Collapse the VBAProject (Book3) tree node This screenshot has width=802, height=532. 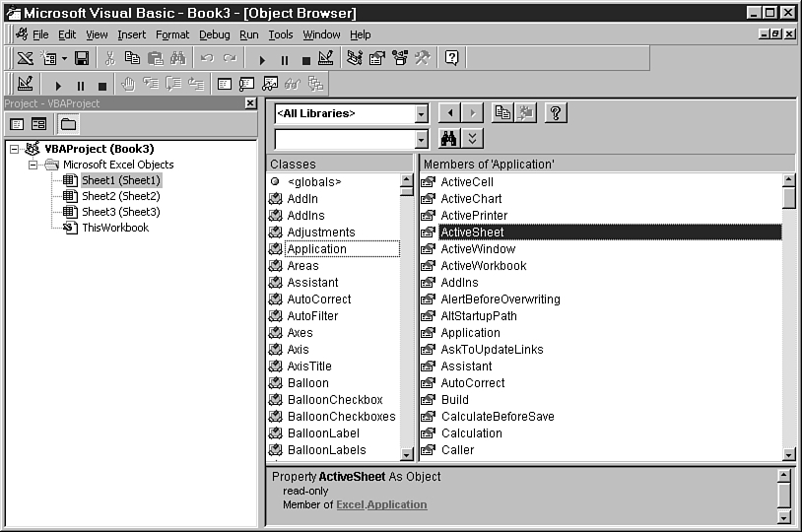pyautogui.click(x=14, y=149)
